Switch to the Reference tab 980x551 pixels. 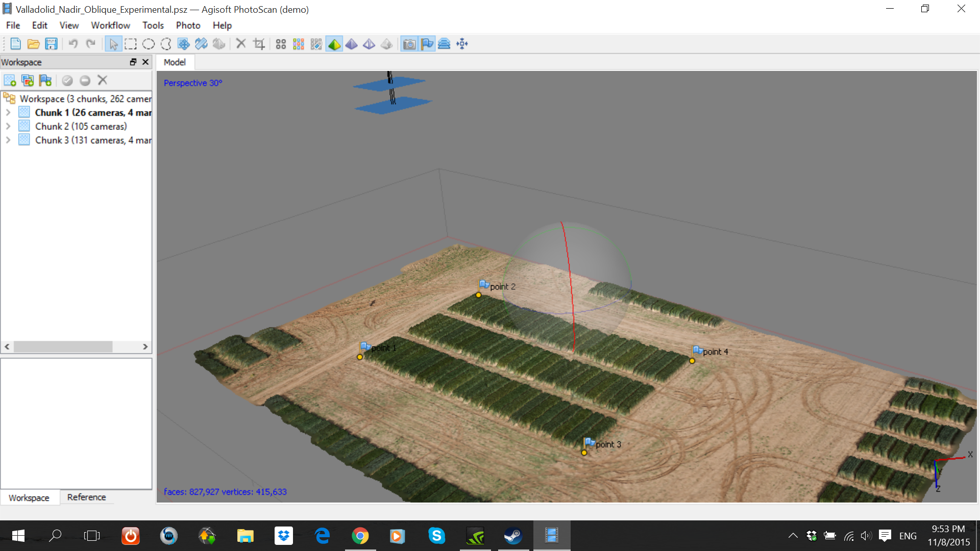pos(86,497)
